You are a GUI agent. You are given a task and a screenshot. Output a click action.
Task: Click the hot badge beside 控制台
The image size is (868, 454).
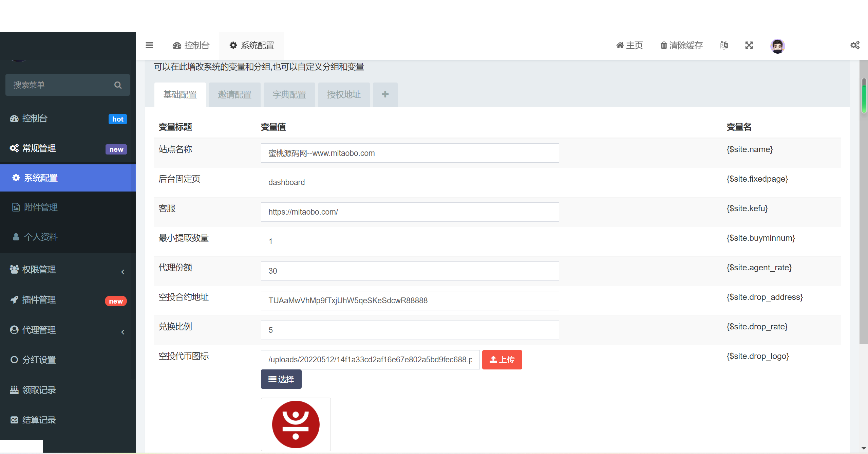tap(118, 119)
